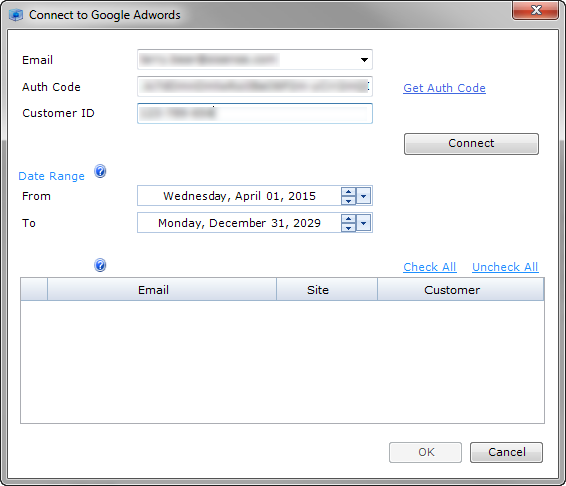Viewport: 566px width, 486px height.
Task: Click the Connect button
Action: point(471,144)
